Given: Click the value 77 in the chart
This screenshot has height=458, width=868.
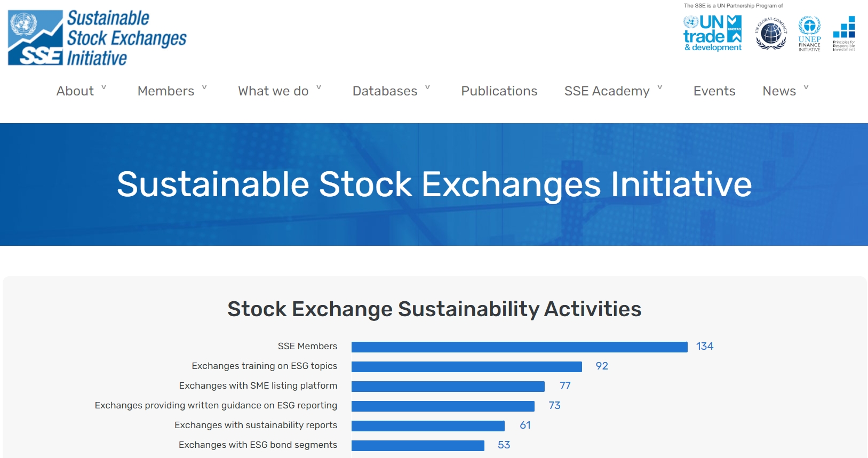Looking at the screenshot, I should [x=565, y=385].
